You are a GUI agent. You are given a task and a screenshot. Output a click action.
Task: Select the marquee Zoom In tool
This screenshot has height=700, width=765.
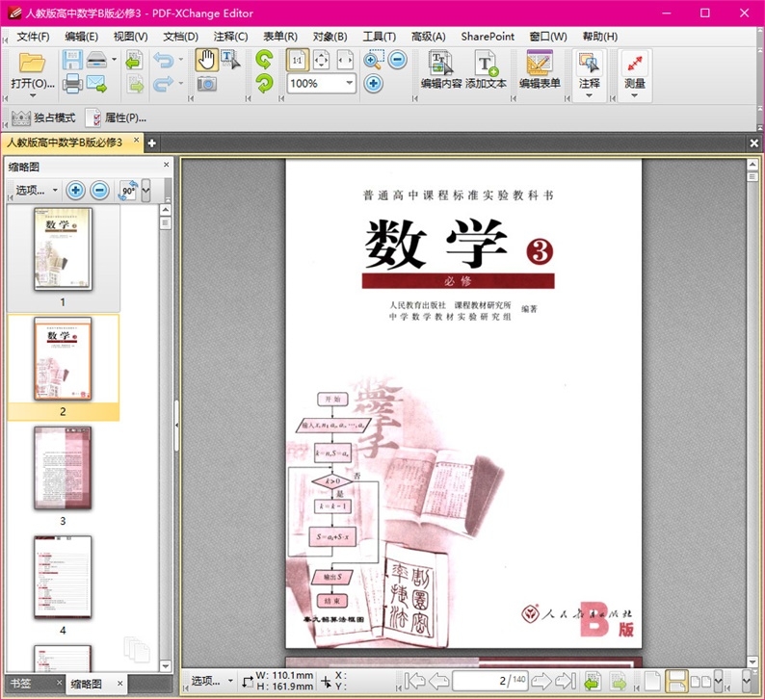[x=374, y=60]
